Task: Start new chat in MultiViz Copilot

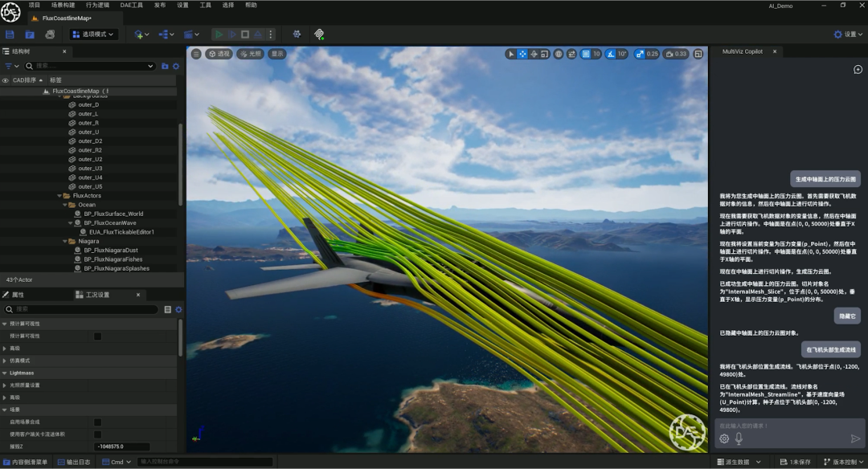Action: point(858,70)
